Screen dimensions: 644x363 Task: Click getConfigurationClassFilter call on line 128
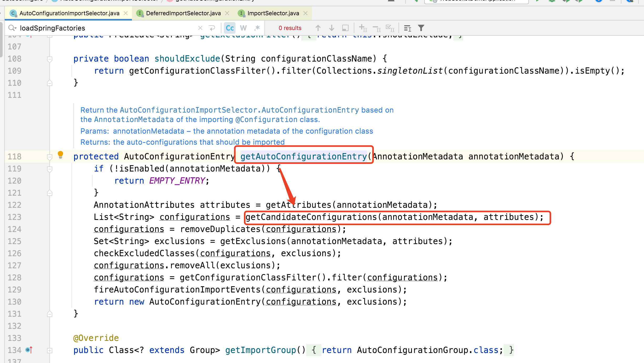point(248,278)
